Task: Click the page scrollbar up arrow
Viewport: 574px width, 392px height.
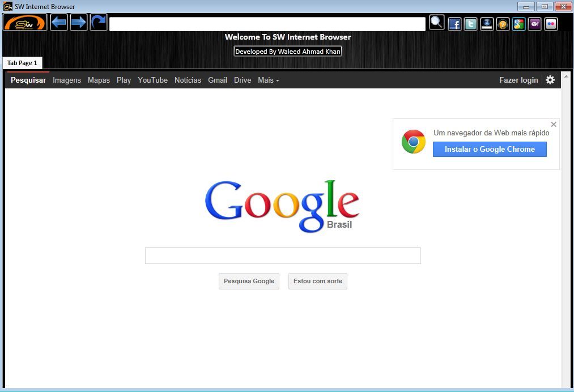Action: point(566,76)
